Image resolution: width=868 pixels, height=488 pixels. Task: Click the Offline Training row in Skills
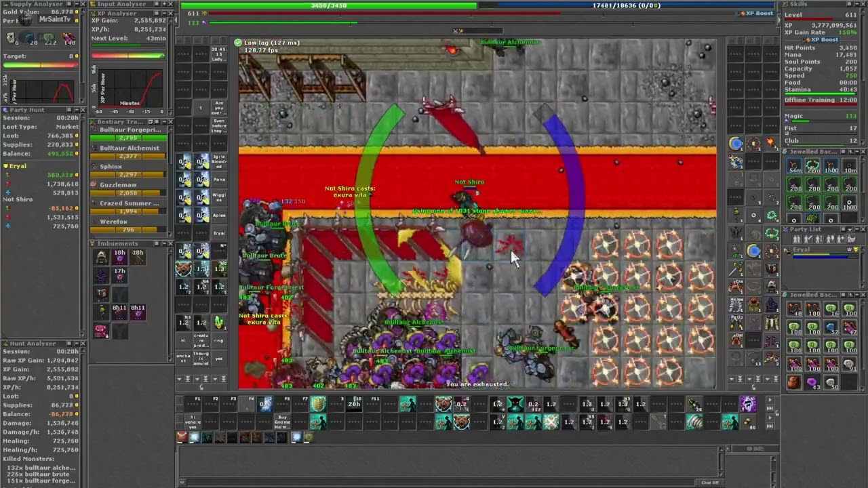821,100
